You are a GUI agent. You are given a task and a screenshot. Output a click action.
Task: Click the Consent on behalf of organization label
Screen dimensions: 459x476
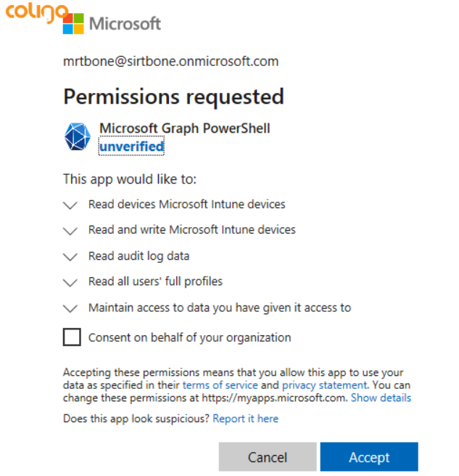click(x=189, y=337)
